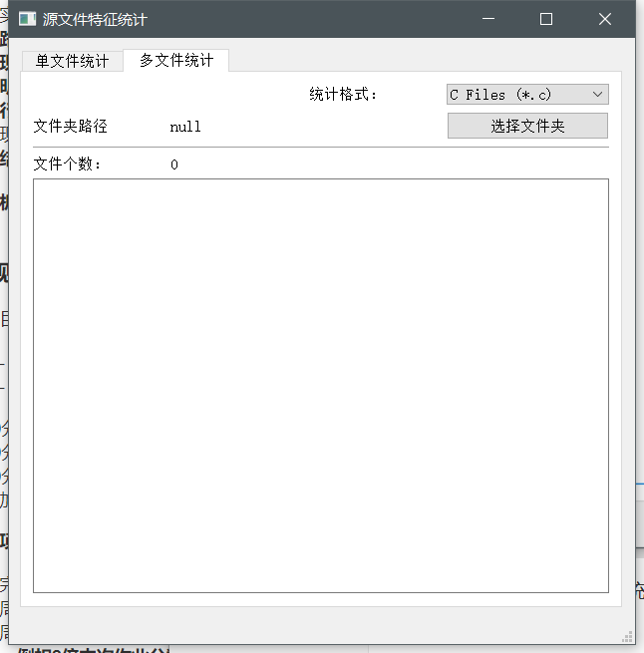The image size is (644, 653).
Task: Click the file count value 0
Action: [x=174, y=164]
